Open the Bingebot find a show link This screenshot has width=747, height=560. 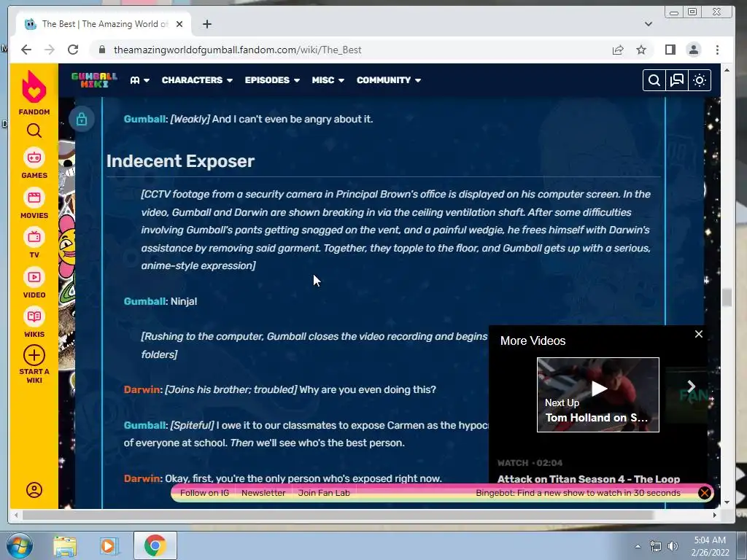[x=578, y=493]
